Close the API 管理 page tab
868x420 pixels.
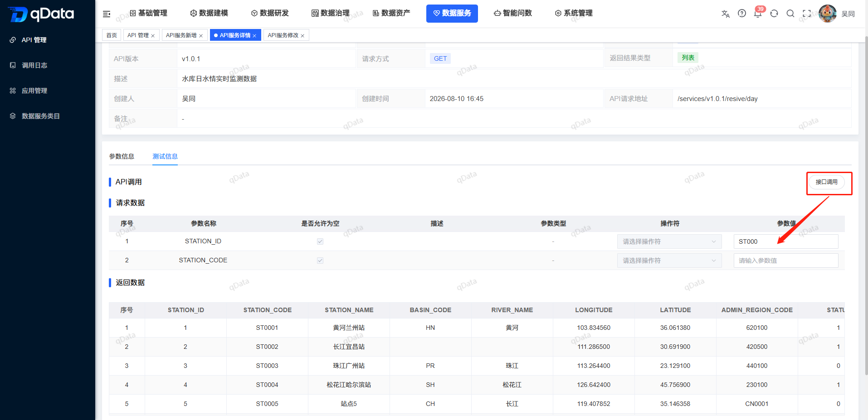tap(153, 36)
